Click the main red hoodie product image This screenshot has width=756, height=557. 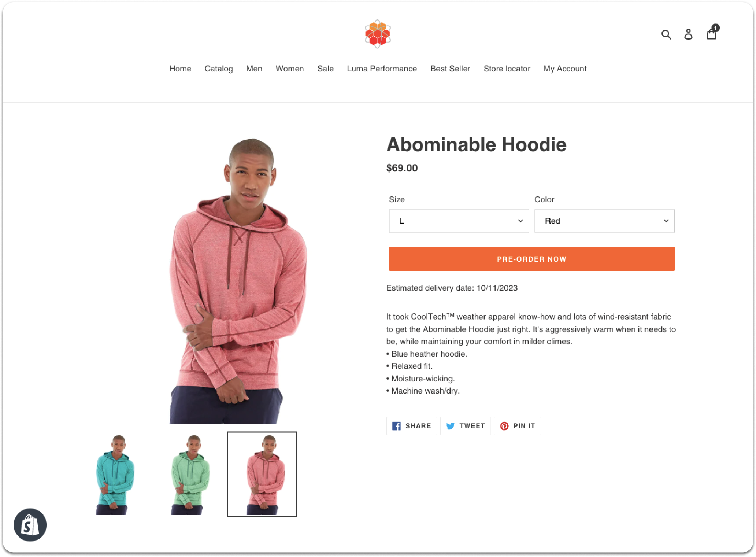(238, 281)
